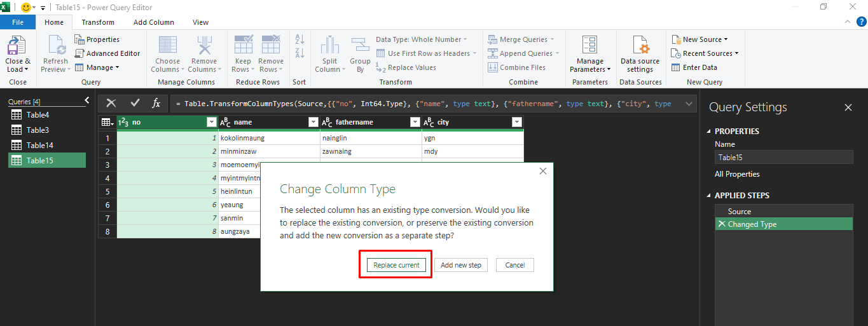Image resolution: width=868 pixels, height=326 pixels.
Task: Collapse the PROPERTIES section triangle
Action: pyautogui.click(x=710, y=132)
